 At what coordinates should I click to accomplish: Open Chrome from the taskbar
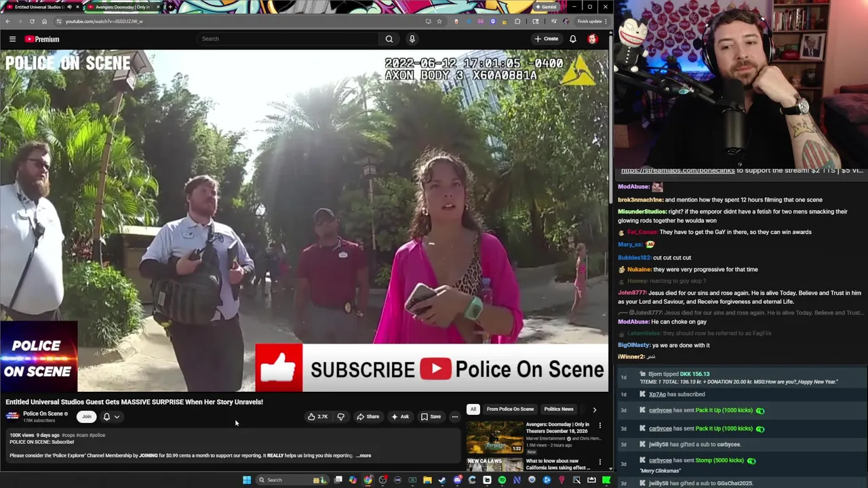(368, 480)
